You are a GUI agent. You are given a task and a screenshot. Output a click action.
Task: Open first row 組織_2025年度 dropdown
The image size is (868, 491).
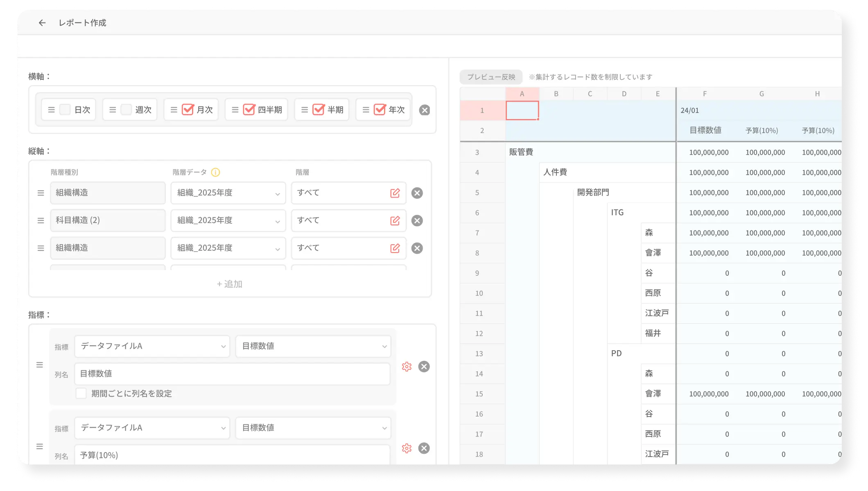tap(228, 193)
